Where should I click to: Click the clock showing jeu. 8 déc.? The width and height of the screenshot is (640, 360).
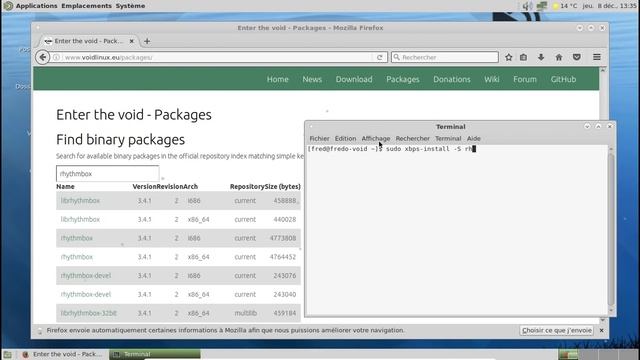tap(609, 6)
